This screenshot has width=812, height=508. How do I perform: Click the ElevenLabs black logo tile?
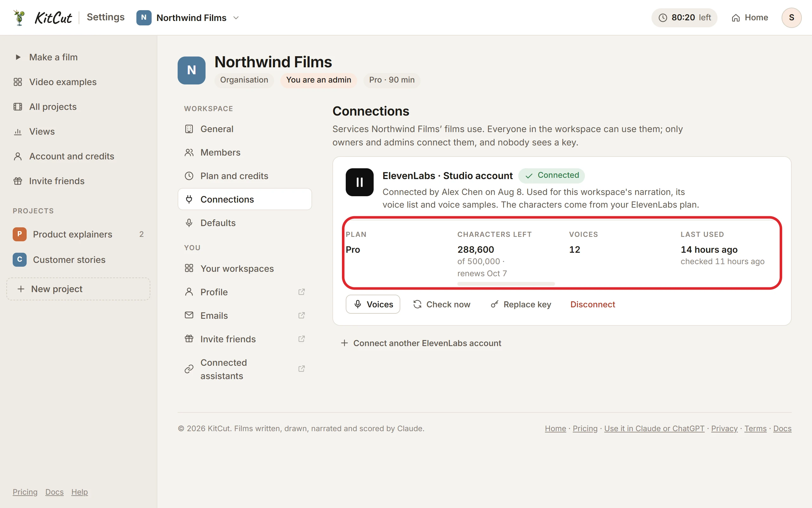point(359,182)
